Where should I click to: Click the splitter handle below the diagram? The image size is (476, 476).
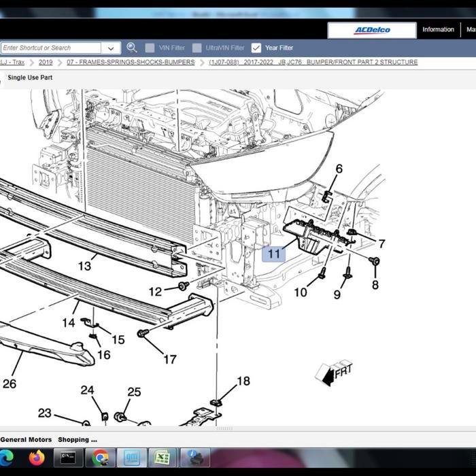coord(224,428)
